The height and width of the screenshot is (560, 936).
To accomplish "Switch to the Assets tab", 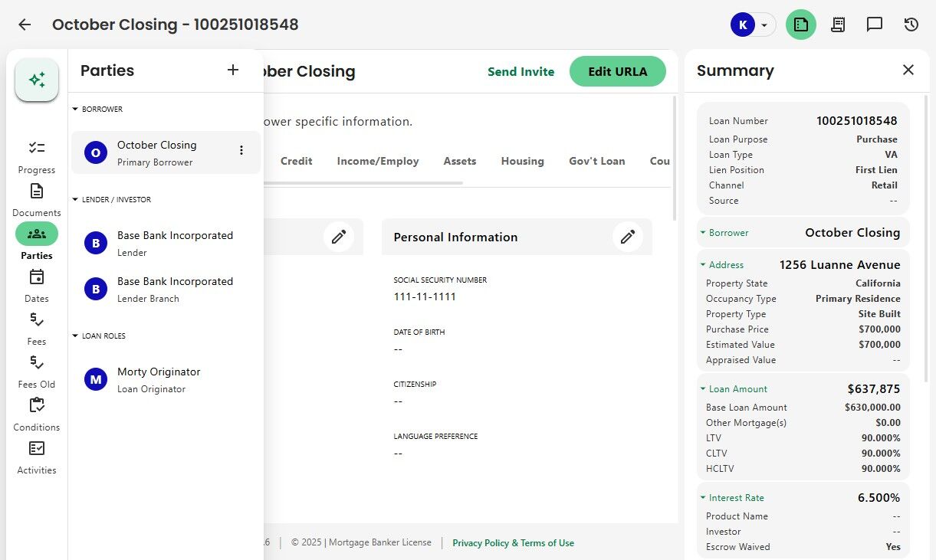I will click(x=460, y=161).
